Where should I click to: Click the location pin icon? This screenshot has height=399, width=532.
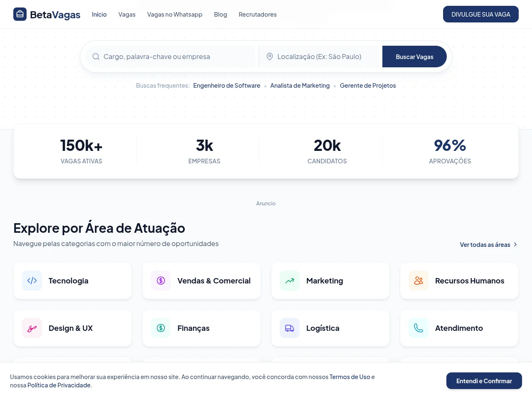point(270,57)
